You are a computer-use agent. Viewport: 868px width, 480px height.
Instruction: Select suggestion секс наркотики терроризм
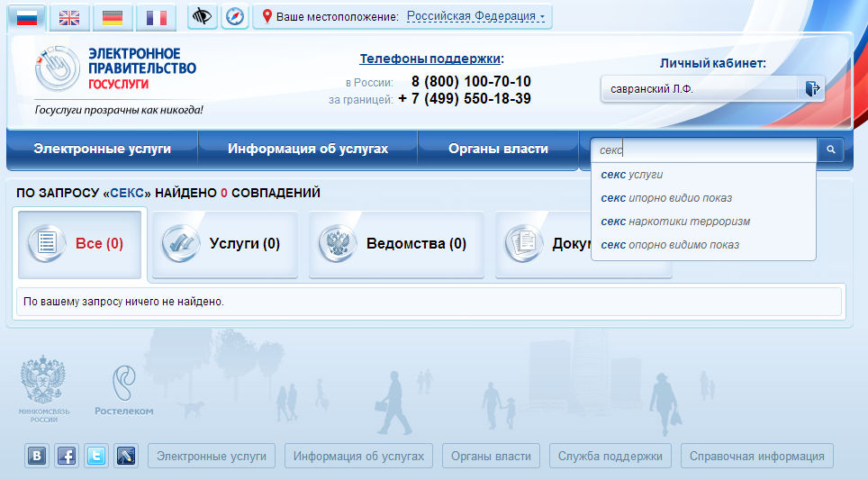[703, 222]
